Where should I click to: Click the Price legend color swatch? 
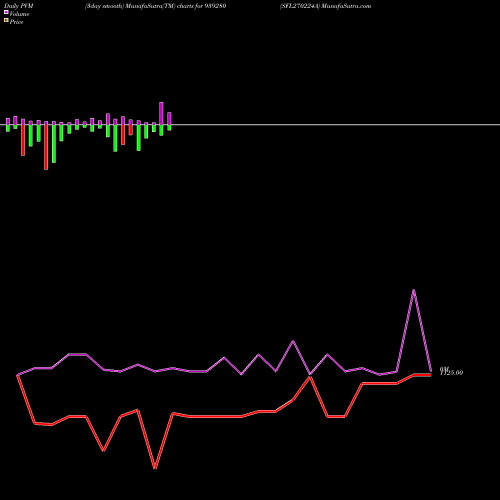click(6, 21)
